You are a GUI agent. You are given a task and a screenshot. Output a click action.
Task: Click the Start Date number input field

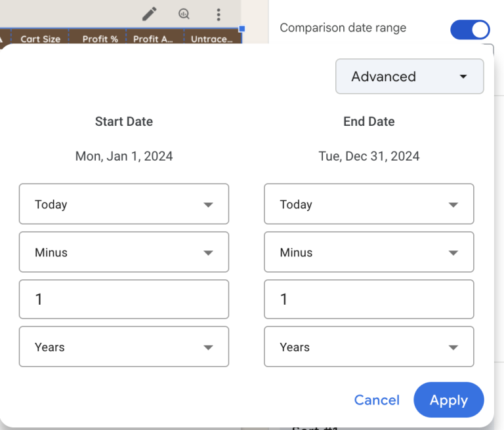click(x=124, y=300)
